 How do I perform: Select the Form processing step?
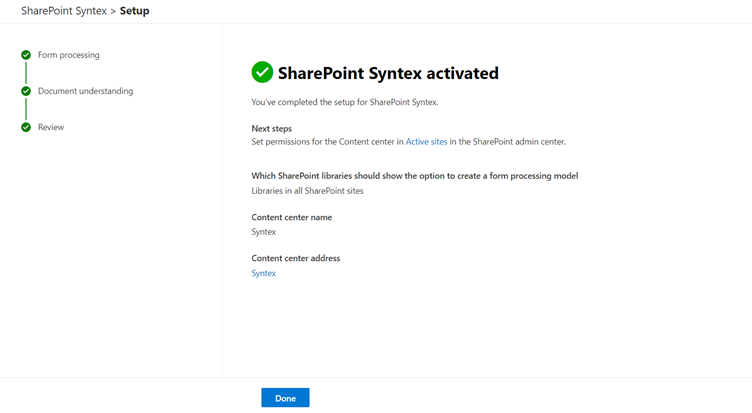[69, 55]
